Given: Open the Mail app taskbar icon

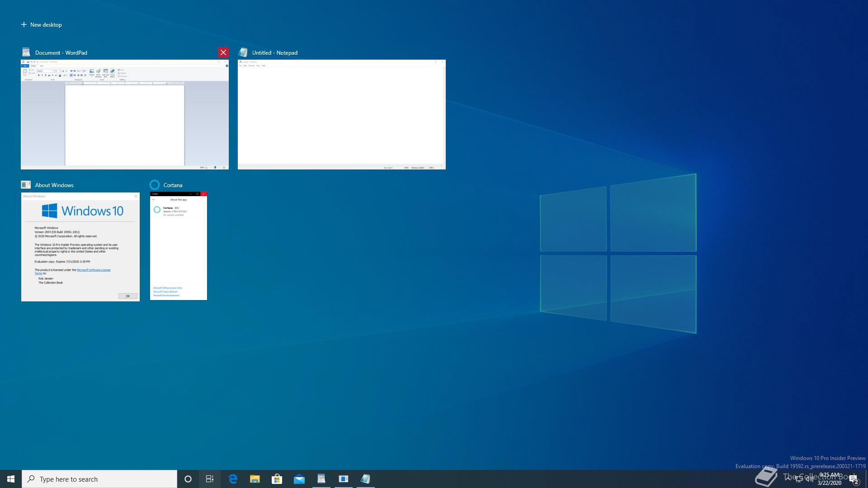Looking at the screenshot, I should 299,479.
